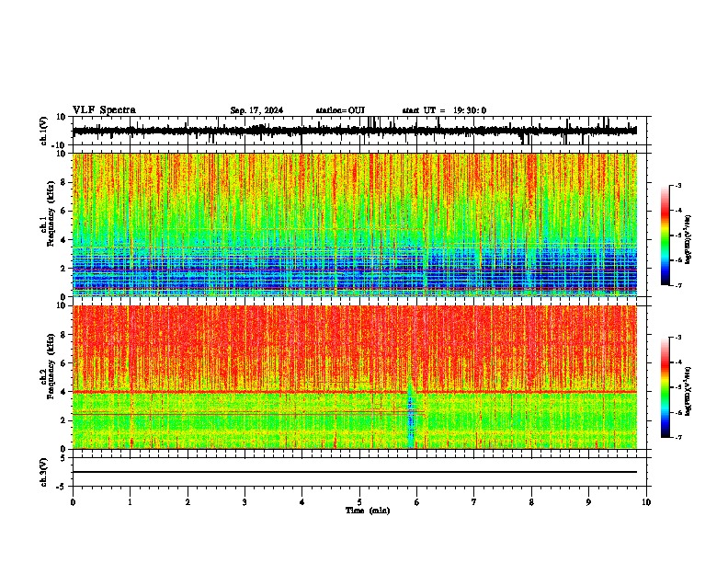728x563 pixels.
Task: Click the "-10" tick on ch.1(V) axis
Action: [x=60, y=145]
